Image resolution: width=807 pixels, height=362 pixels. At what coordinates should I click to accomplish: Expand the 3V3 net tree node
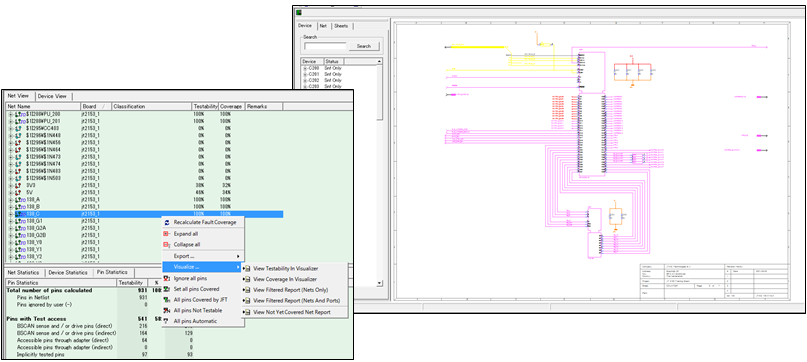(10, 185)
